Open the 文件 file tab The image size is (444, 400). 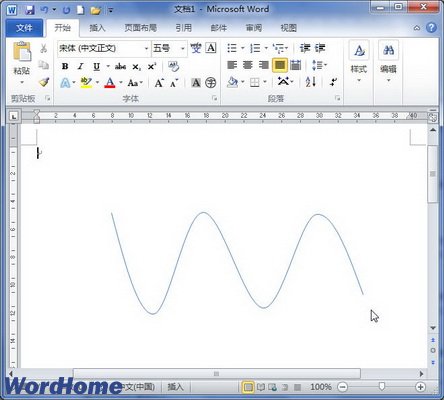[24, 28]
